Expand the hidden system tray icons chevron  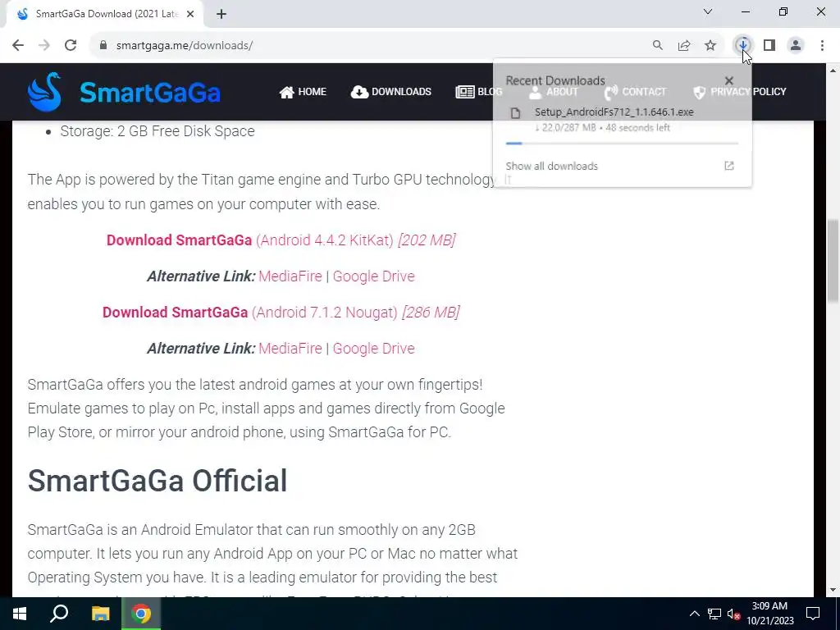click(694, 614)
